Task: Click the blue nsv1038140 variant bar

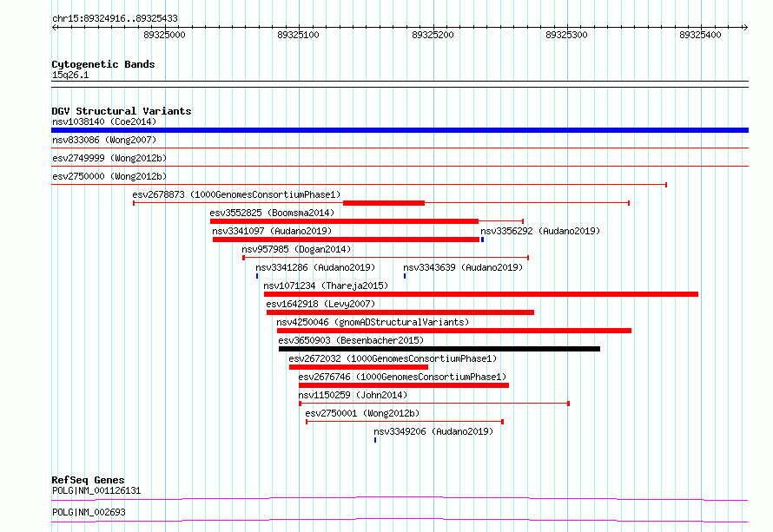Action: pyautogui.click(x=400, y=130)
